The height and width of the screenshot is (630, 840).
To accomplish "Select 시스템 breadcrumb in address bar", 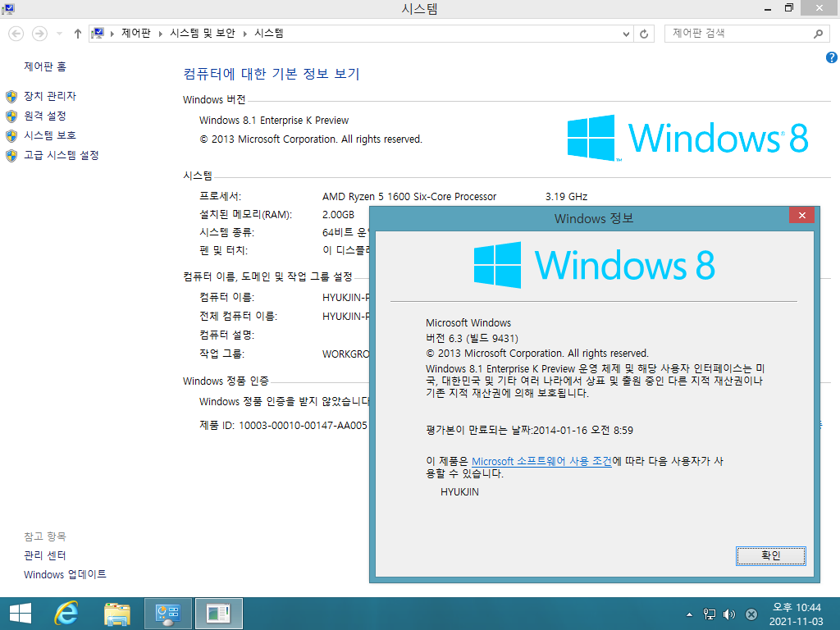I will point(269,33).
